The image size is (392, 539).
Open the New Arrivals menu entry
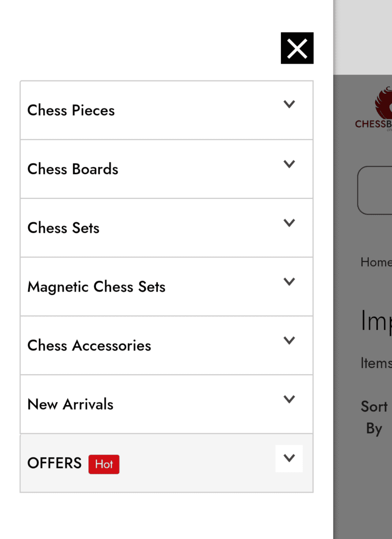coord(70,405)
